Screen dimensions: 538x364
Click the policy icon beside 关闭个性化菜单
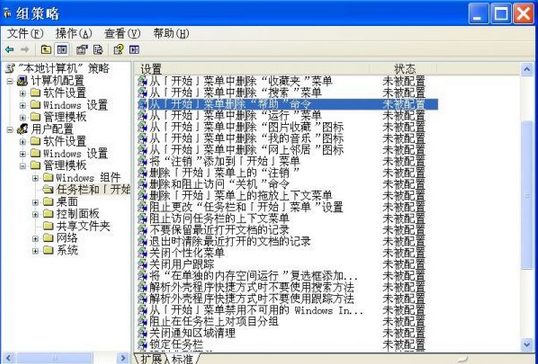tap(142, 253)
